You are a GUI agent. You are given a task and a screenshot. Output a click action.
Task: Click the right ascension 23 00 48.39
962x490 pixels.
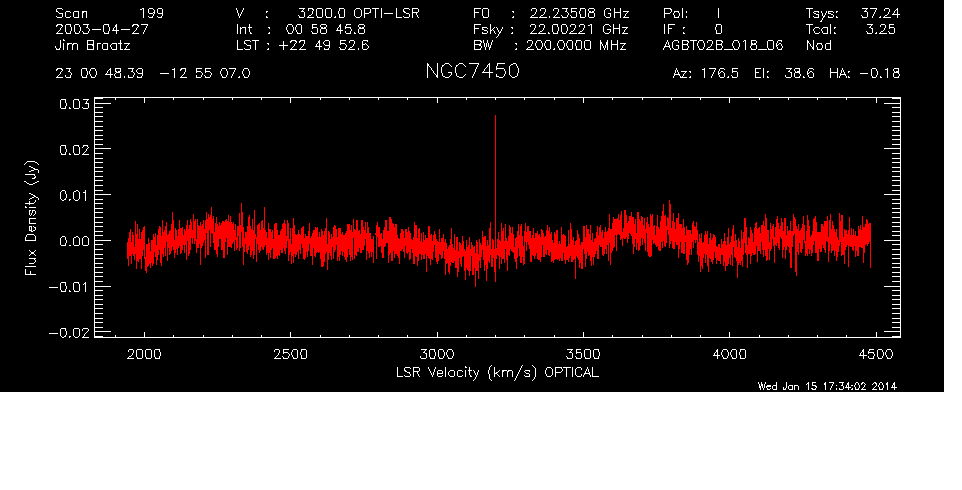[99, 74]
